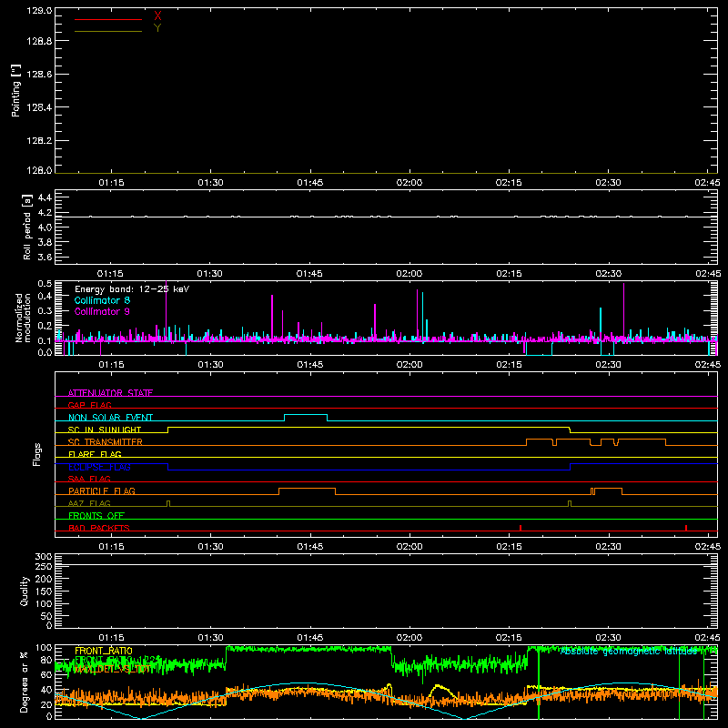Click the ECLIPSE_FLAG label
Screen dimensions: 728x728
pos(99,467)
